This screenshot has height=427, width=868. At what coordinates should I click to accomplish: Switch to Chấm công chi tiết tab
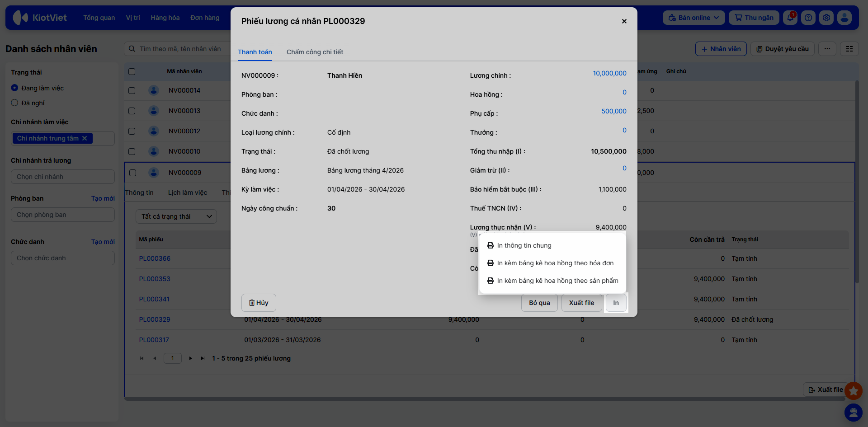coord(315,52)
